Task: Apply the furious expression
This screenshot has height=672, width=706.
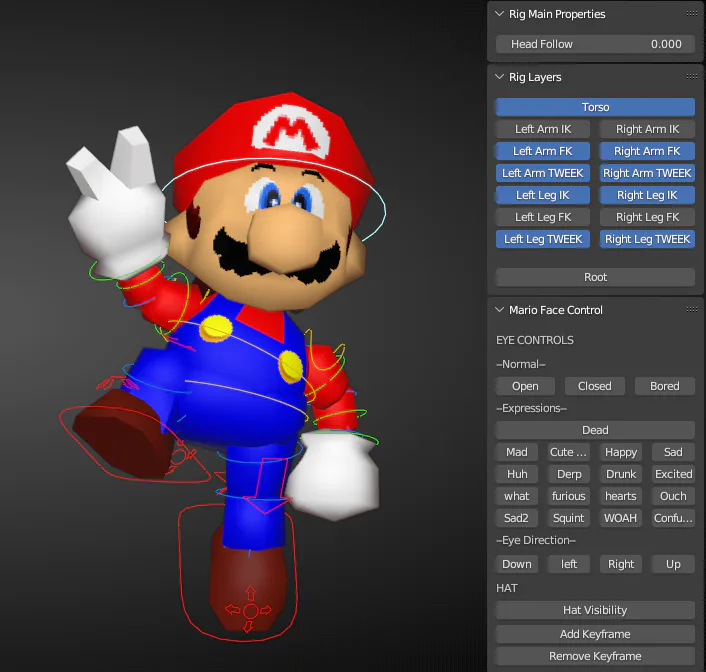Action: [x=569, y=496]
